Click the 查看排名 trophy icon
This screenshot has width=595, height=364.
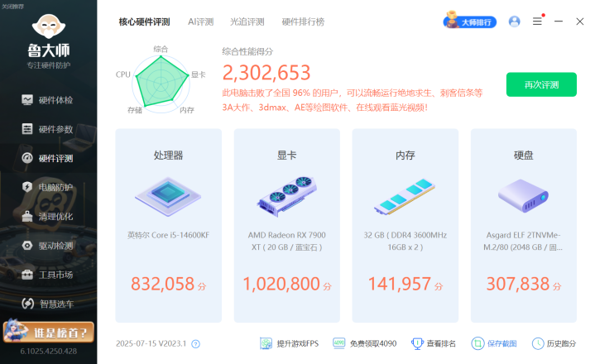tap(417, 343)
